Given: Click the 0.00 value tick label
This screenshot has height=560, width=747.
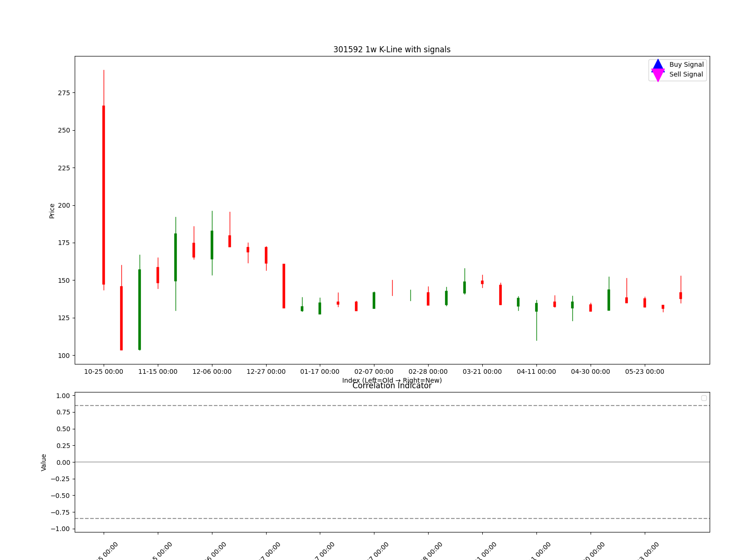Looking at the screenshot, I should tap(63, 462).
